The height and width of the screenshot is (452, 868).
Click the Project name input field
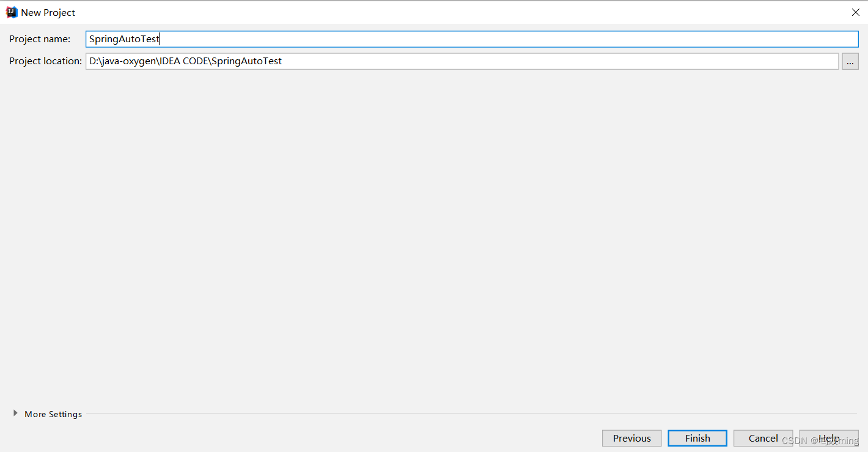tap(472, 39)
